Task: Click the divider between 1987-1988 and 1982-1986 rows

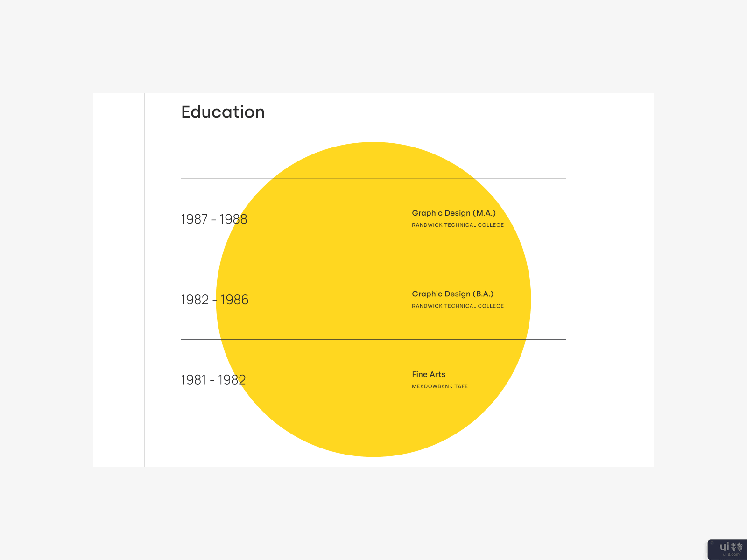Action: (373, 259)
